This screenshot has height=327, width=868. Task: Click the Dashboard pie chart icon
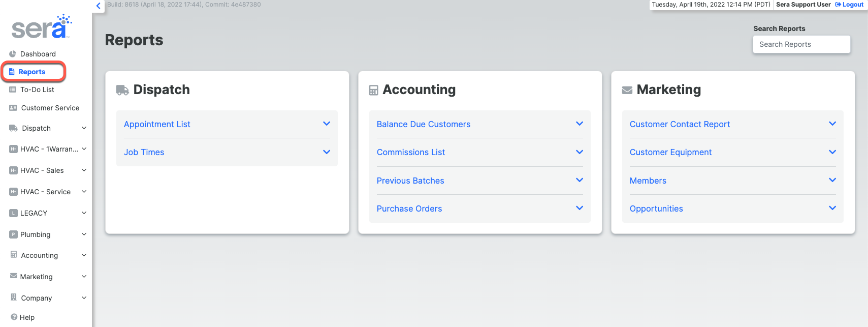(x=13, y=54)
